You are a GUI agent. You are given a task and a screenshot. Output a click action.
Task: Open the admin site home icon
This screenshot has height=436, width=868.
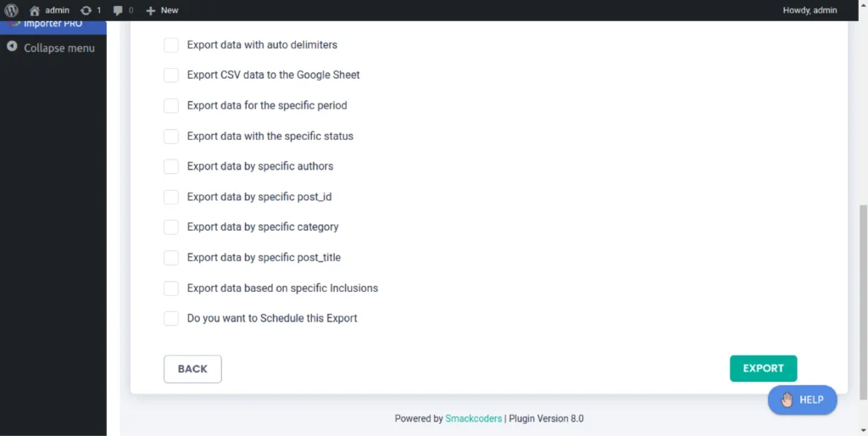(x=35, y=10)
